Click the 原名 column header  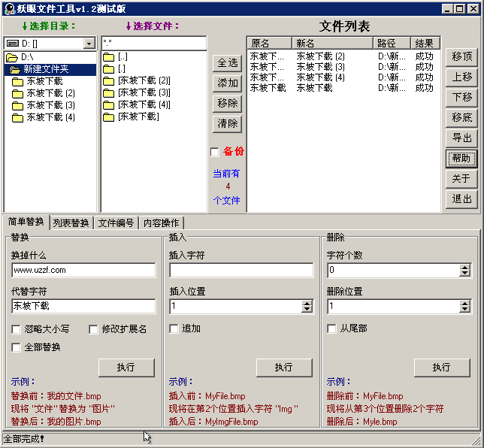point(270,44)
